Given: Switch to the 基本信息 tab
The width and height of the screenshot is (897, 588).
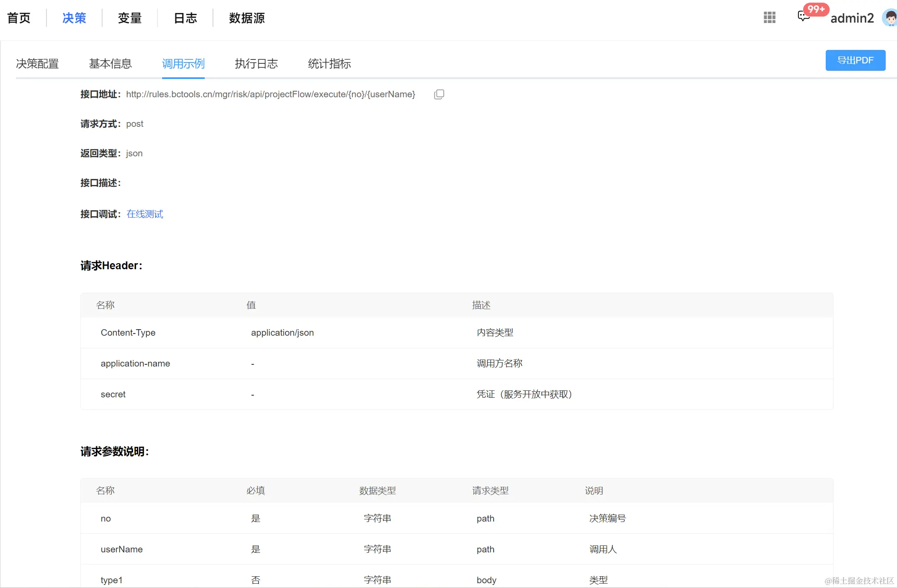Looking at the screenshot, I should (x=110, y=64).
